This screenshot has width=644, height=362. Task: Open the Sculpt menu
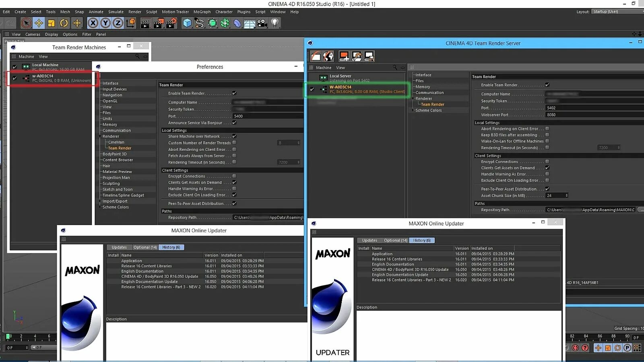click(x=152, y=12)
